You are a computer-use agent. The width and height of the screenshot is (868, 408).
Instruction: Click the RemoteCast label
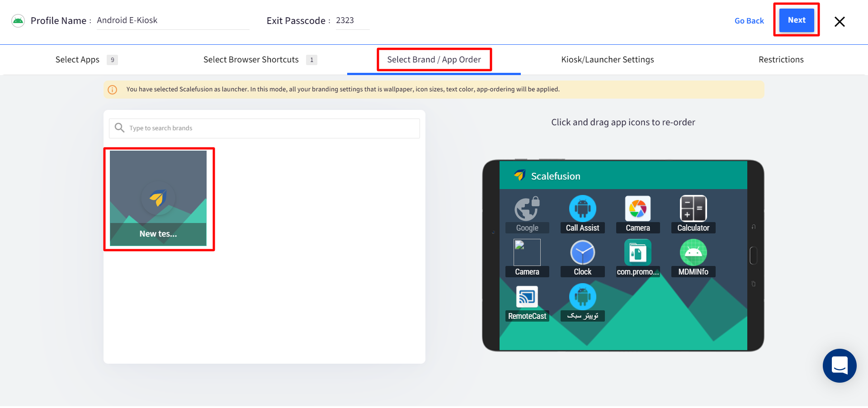(527, 316)
